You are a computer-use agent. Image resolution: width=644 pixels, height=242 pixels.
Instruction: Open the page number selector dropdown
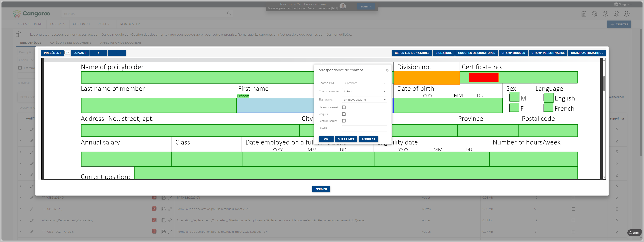(x=67, y=53)
